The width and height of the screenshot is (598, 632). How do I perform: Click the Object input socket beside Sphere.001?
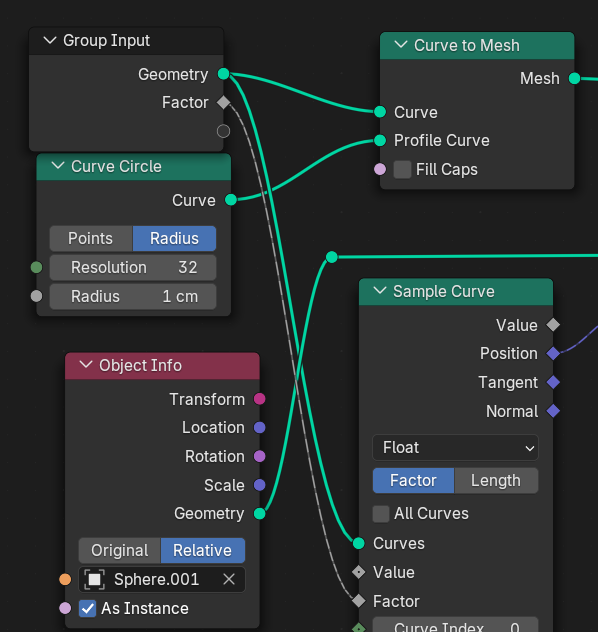point(65,579)
